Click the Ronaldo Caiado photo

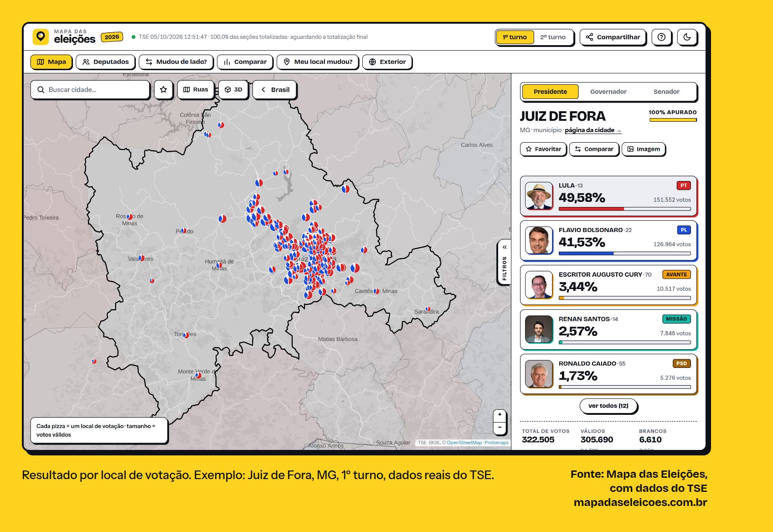click(x=539, y=374)
